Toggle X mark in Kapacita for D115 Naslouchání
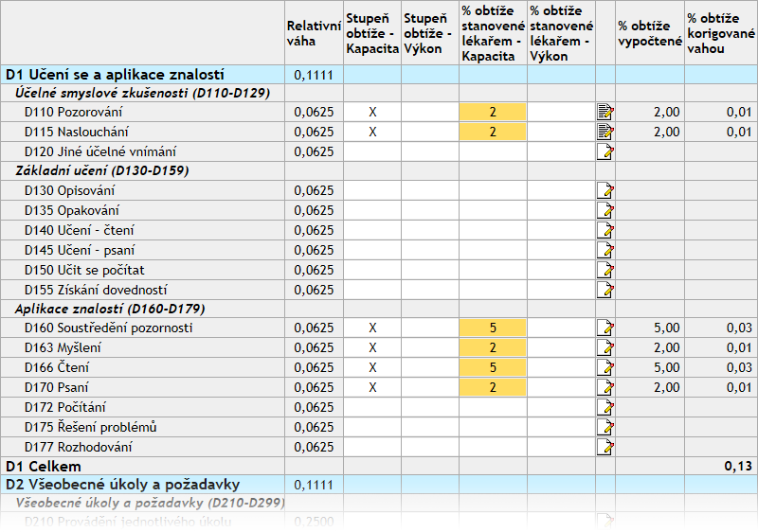 372,132
